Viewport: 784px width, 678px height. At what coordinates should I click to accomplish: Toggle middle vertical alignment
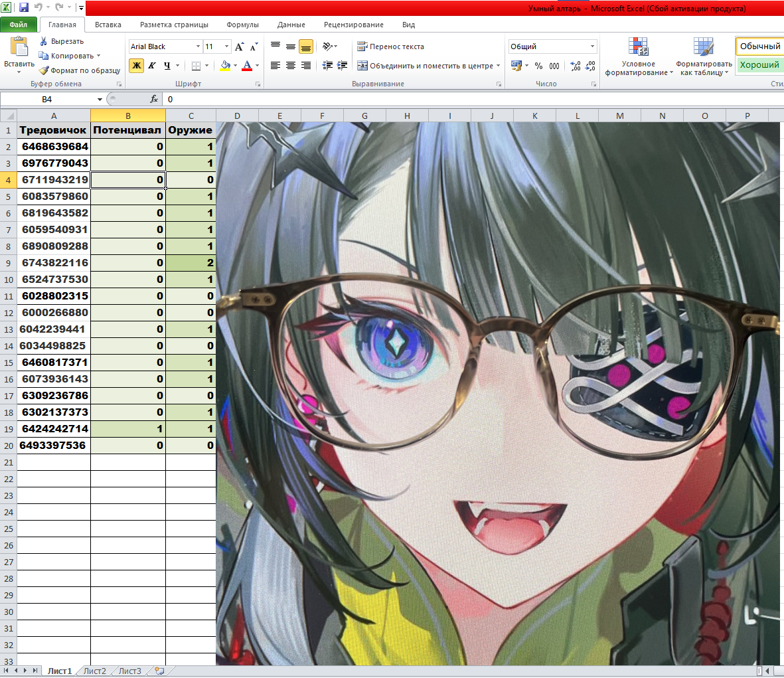coord(291,46)
